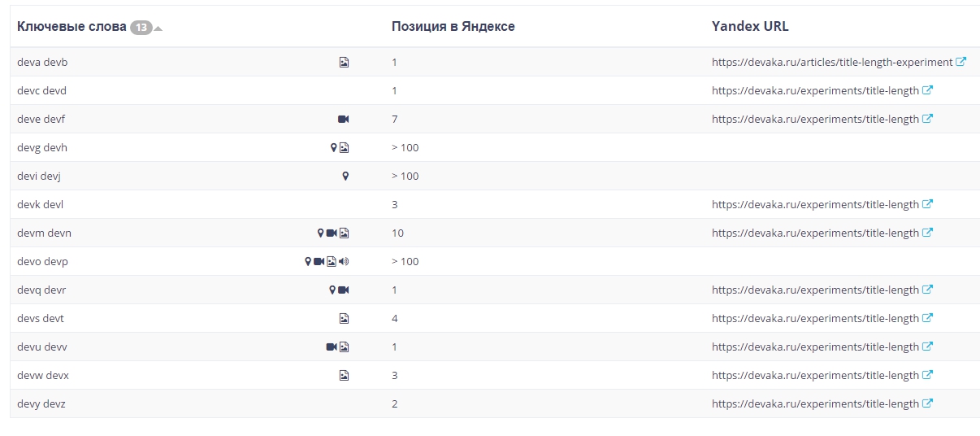Viewport: 980px width, 436px height.
Task: Open the title-length-experiment article URL link
Action: pos(831,62)
